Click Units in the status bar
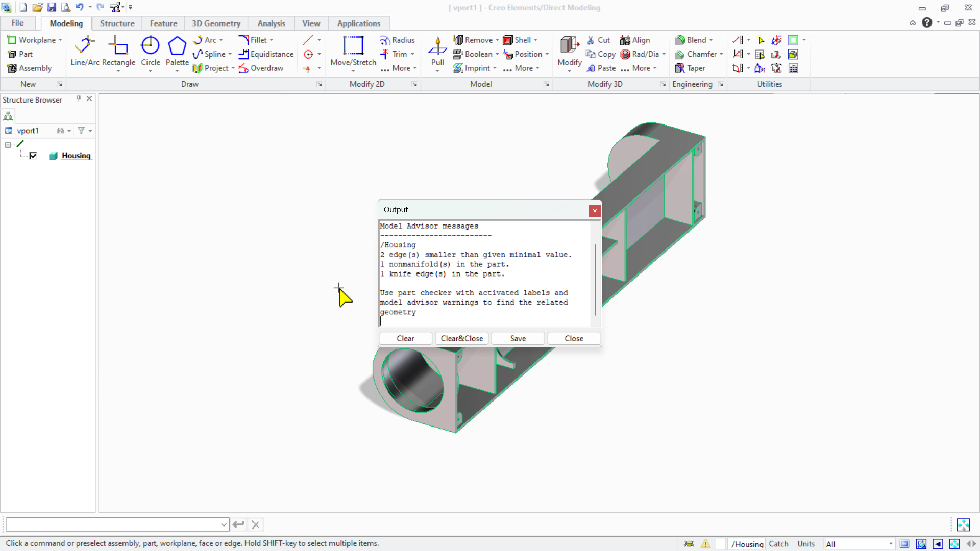 (x=806, y=544)
